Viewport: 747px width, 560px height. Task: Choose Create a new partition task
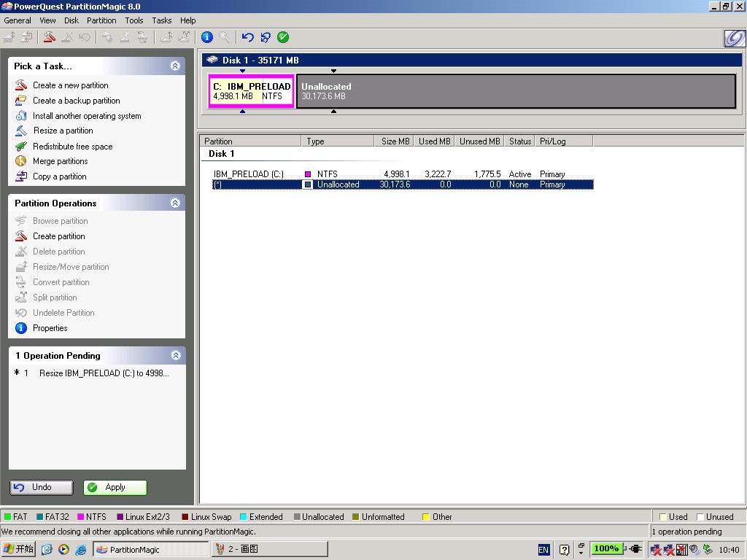point(71,85)
